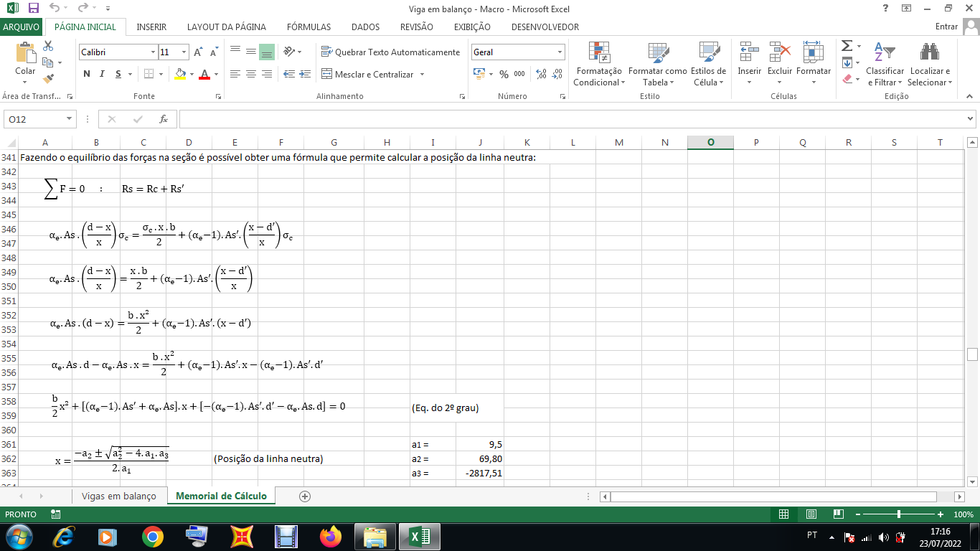Open the Fonte dialog launcher

click(x=218, y=96)
